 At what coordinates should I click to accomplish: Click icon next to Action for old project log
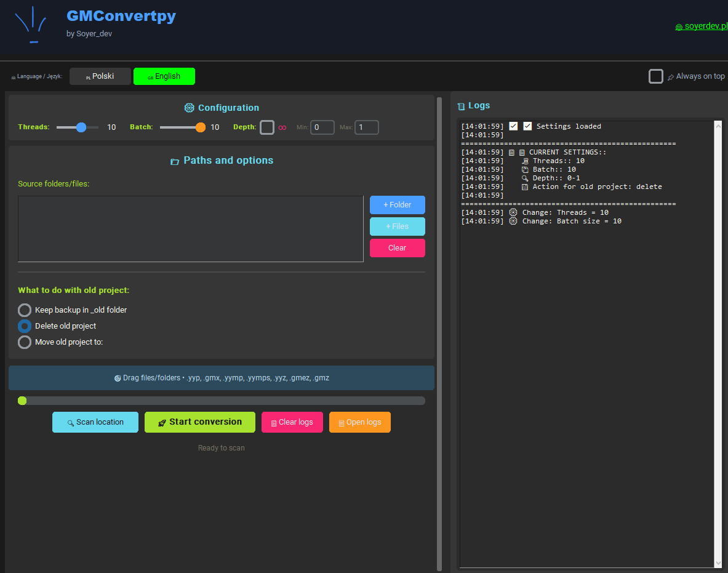525,187
